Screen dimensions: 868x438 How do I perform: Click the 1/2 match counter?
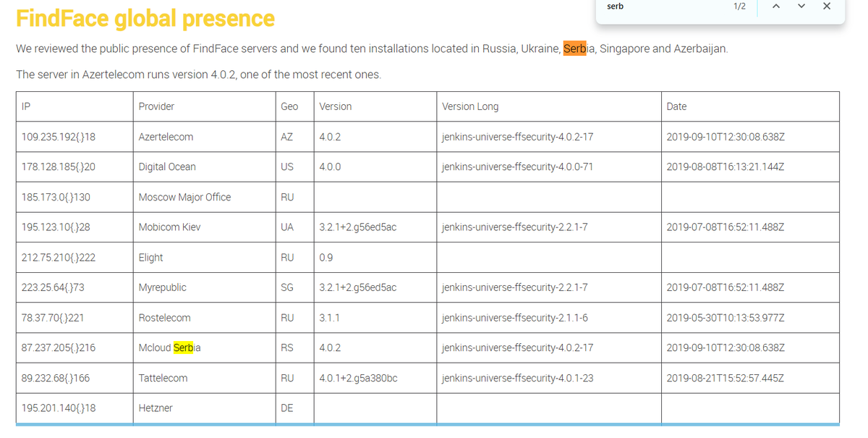pyautogui.click(x=739, y=7)
